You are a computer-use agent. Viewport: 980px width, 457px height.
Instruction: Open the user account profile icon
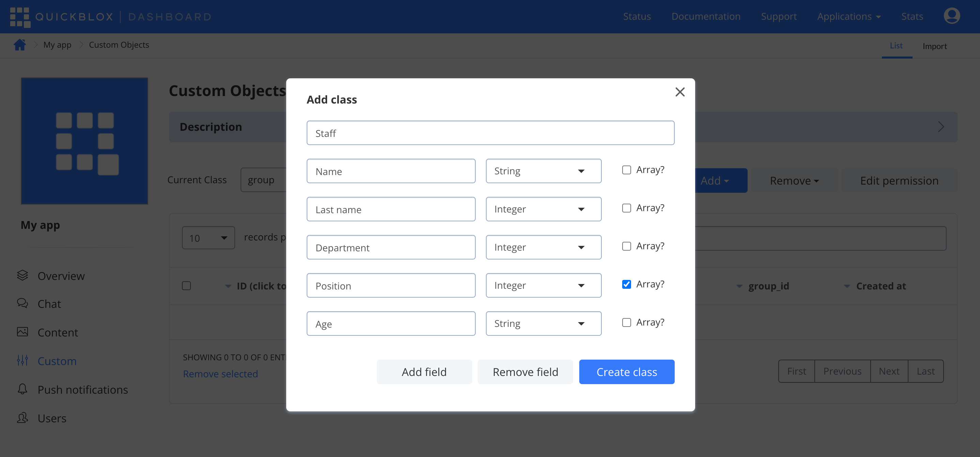(951, 16)
